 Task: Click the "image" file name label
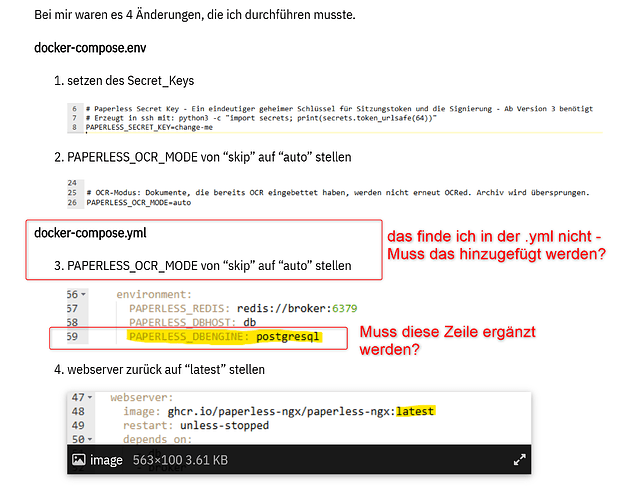pos(106,460)
